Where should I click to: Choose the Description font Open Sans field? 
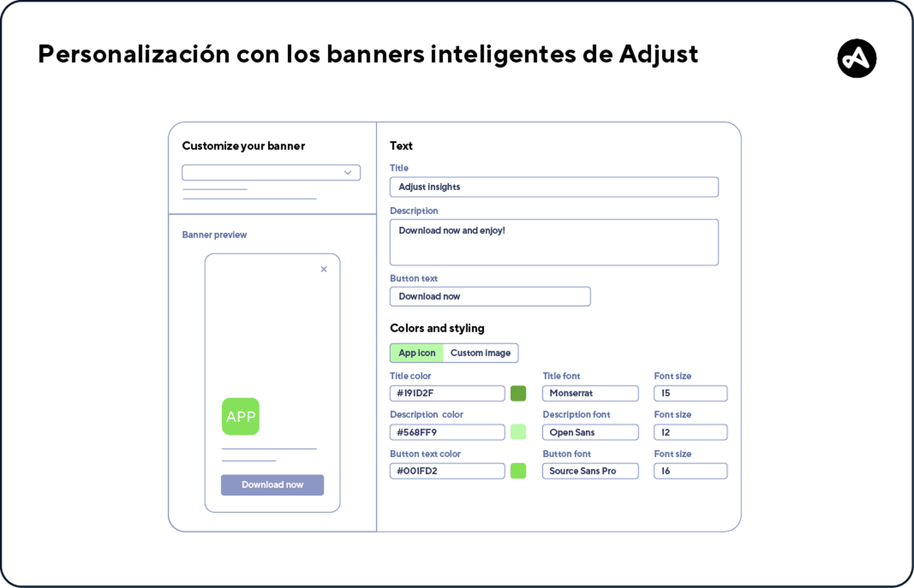(590, 432)
